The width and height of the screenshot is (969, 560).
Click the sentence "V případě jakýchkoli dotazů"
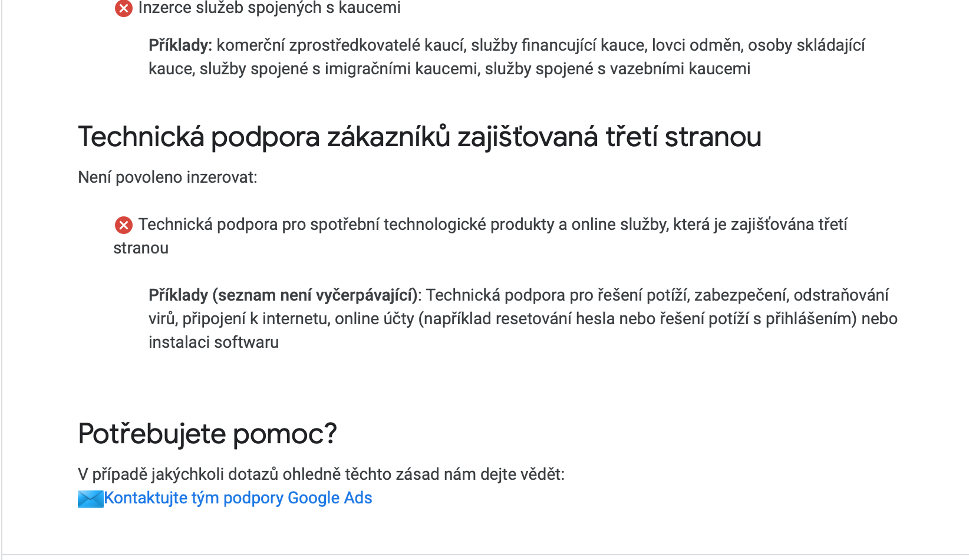321,475
